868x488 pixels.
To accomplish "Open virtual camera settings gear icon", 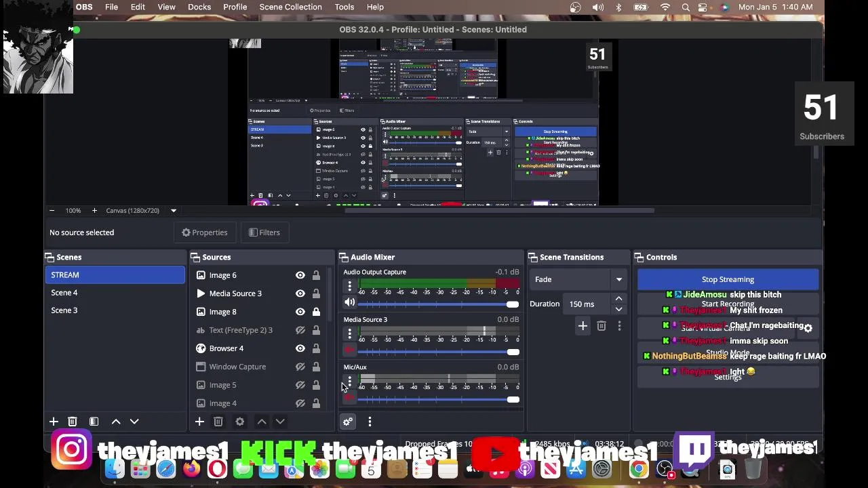I will (808, 328).
